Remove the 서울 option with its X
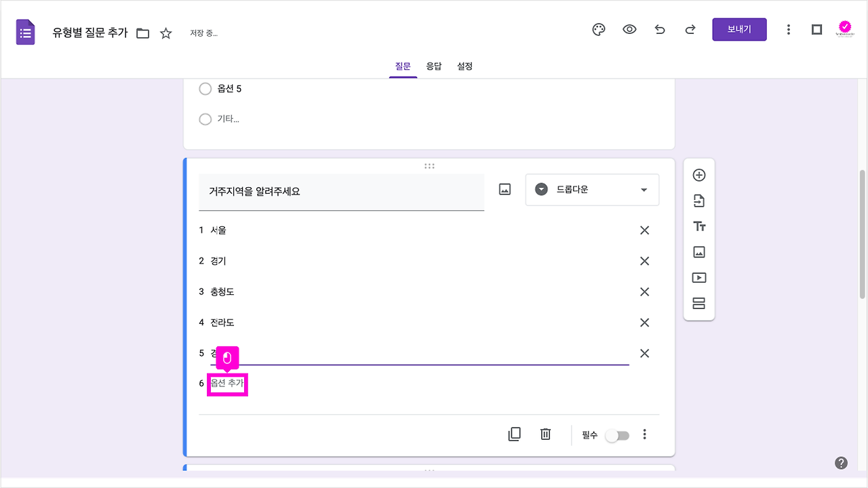 [x=644, y=230]
